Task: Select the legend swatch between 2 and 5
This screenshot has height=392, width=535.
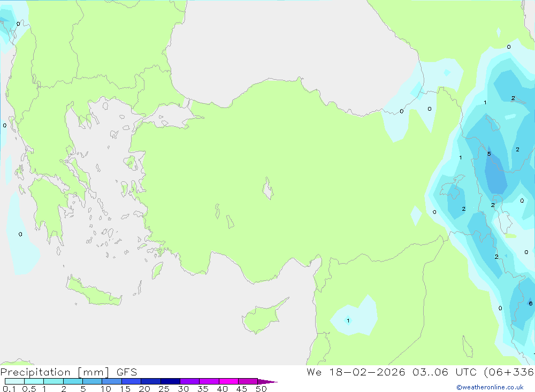Action: click(73, 381)
